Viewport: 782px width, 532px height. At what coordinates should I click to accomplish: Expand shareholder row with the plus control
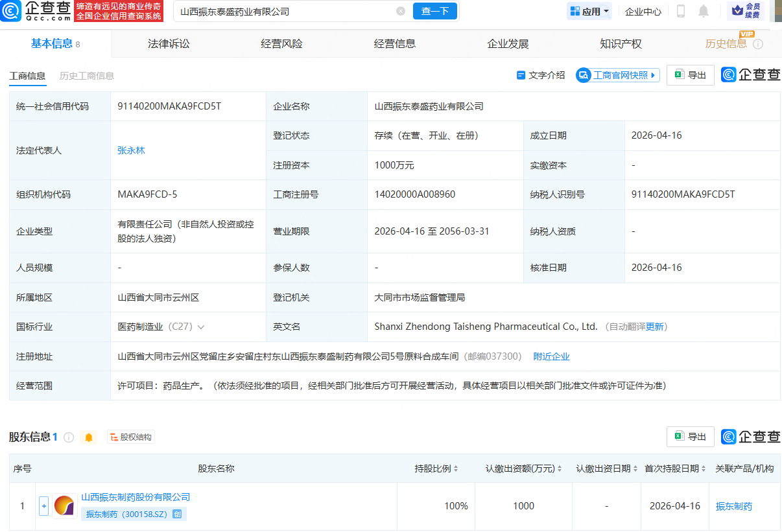(x=43, y=505)
